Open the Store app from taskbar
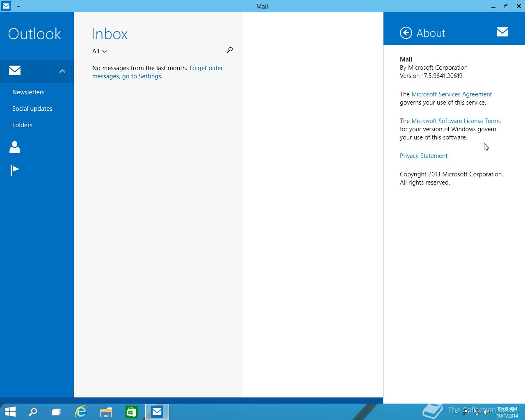The height and width of the screenshot is (420, 525). (131, 412)
